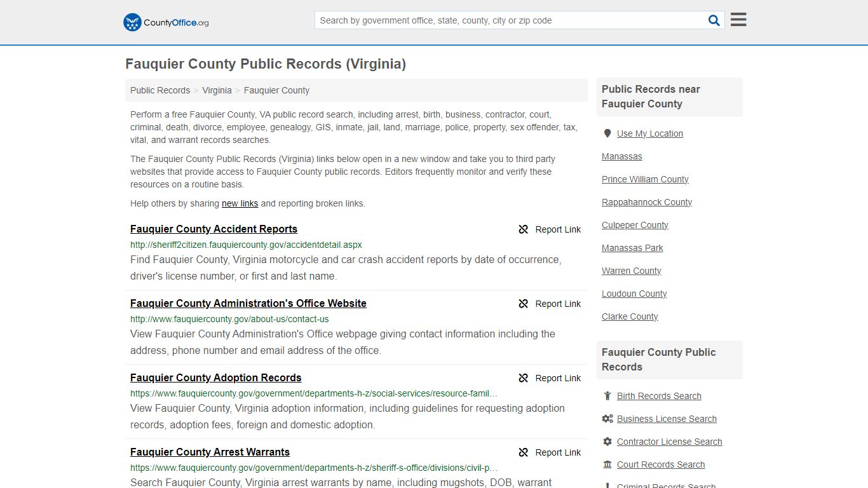This screenshot has width=868, height=488.
Task: Click the Court Records Search building icon
Action: coord(607,464)
